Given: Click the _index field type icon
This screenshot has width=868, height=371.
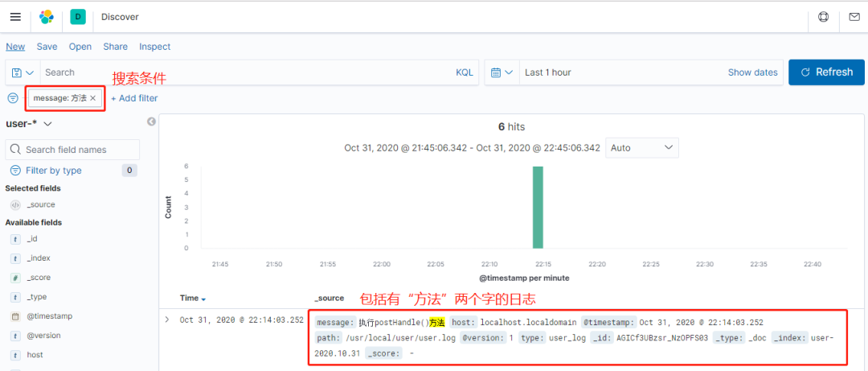Looking at the screenshot, I should (x=15, y=258).
